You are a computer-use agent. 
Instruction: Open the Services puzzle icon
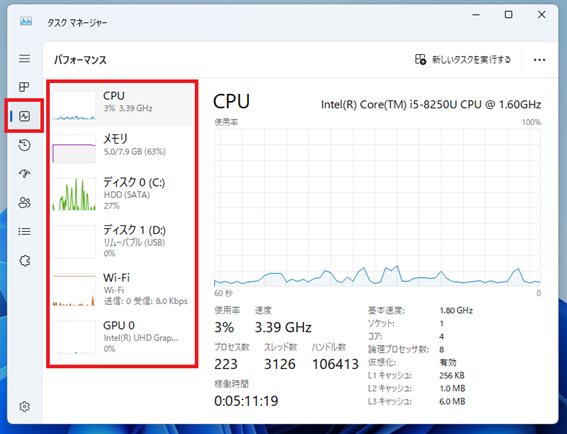pos(25,260)
